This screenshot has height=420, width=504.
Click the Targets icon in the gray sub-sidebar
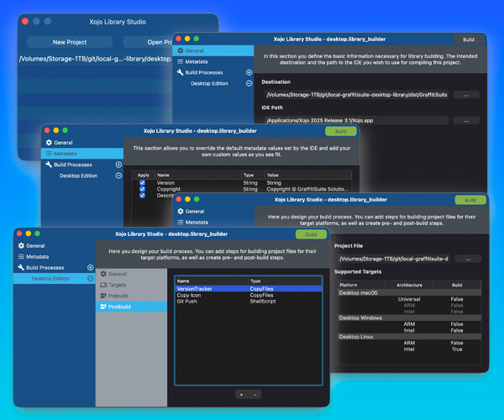[x=102, y=286]
